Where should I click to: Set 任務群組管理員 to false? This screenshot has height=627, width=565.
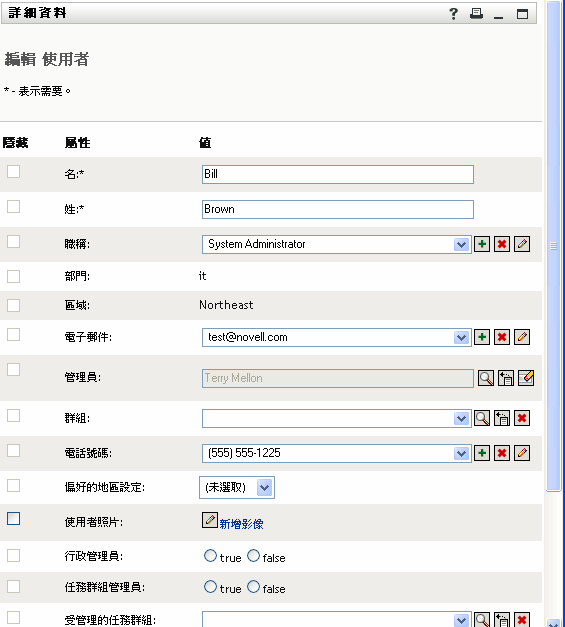coord(254,587)
